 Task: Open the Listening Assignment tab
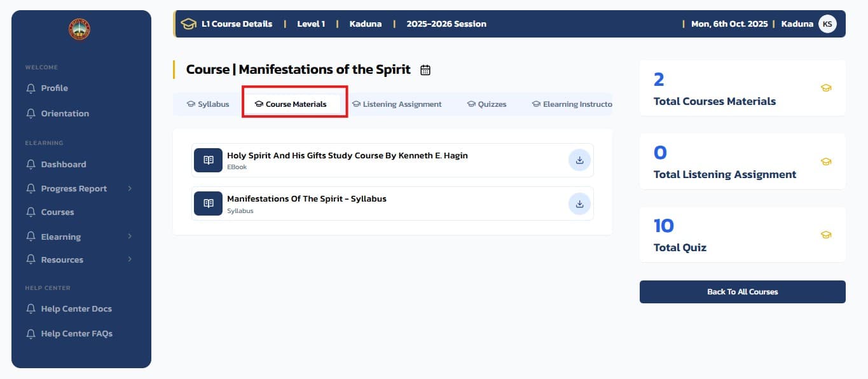tap(397, 104)
